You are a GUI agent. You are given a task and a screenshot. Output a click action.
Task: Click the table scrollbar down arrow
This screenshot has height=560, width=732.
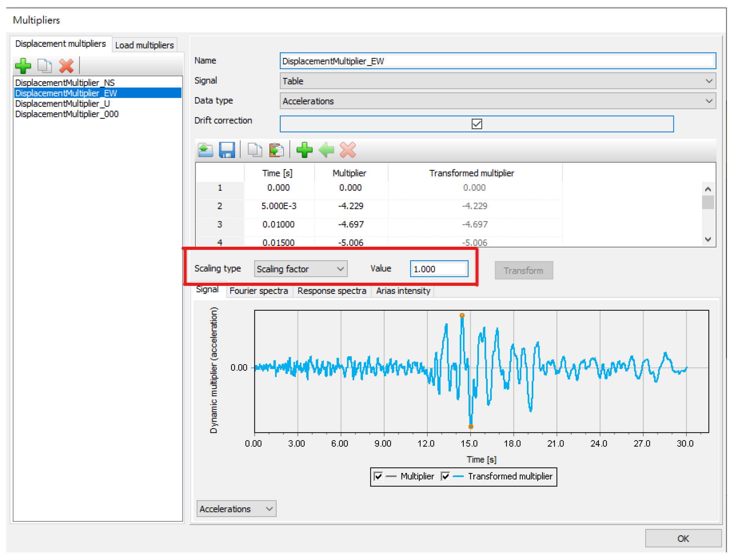pos(708,239)
